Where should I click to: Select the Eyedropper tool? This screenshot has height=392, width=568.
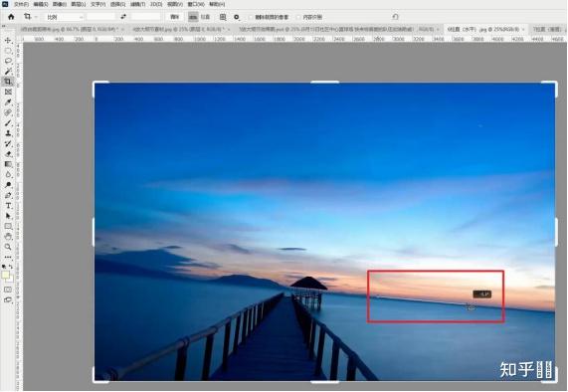click(x=8, y=102)
